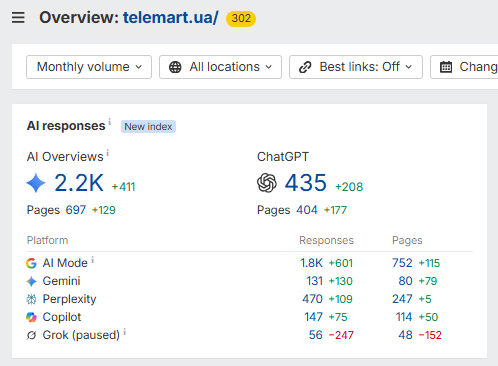Image resolution: width=498 pixels, height=366 pixels.
Task: Click the +50 Copilot pages change
Action: pyautogui.click(x=428, y=317)
